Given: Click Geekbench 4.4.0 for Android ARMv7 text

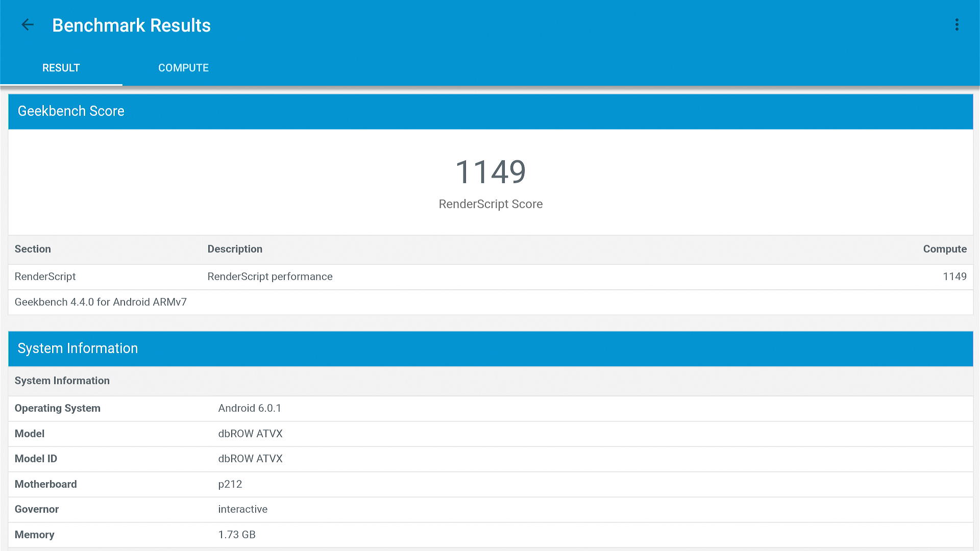Looking at the screenshot, I should pos(101,302).
